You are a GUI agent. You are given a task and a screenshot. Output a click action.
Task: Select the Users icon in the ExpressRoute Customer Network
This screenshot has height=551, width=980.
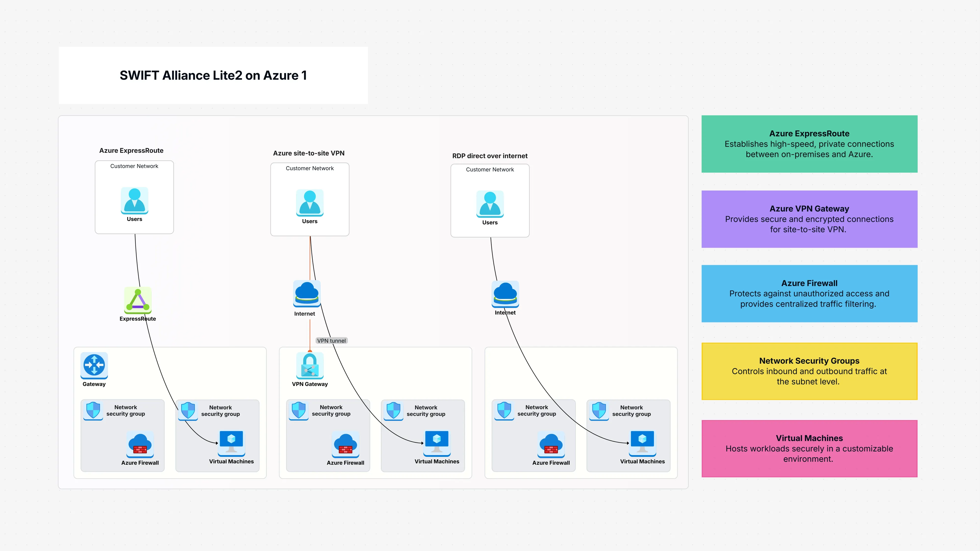134,202
